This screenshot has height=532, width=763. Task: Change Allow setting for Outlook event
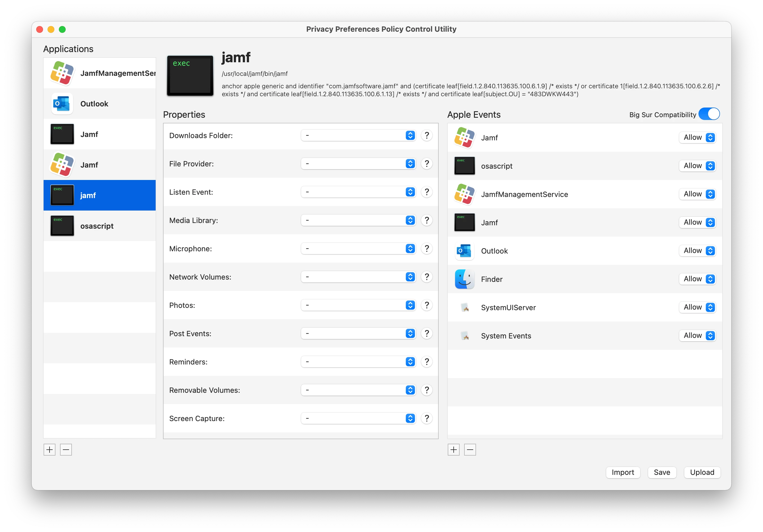[697, 250]
